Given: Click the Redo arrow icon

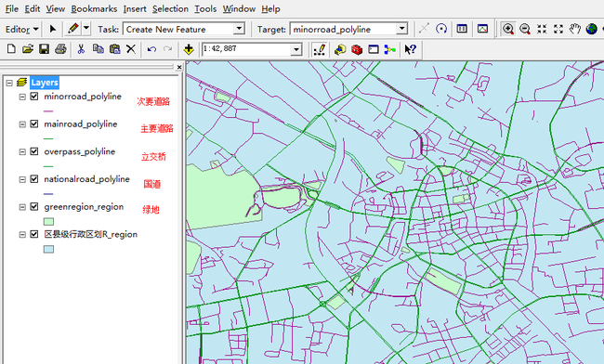Looking at the screenshot, I should click(167, 49).
